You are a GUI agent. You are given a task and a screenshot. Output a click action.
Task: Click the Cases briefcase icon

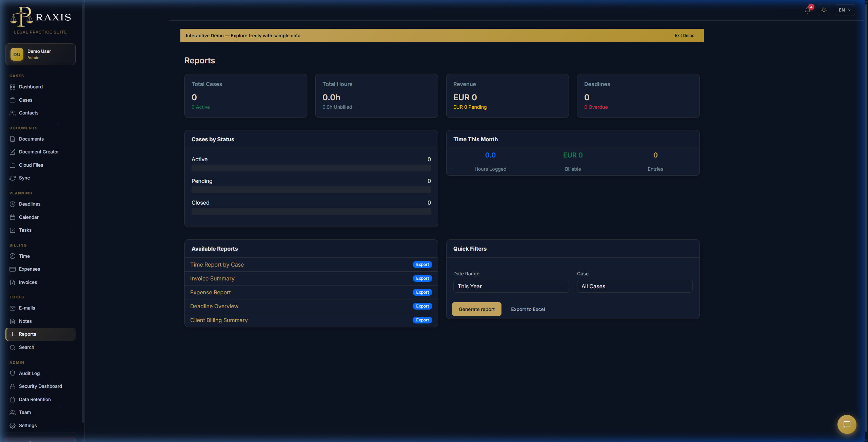[13, 100]
